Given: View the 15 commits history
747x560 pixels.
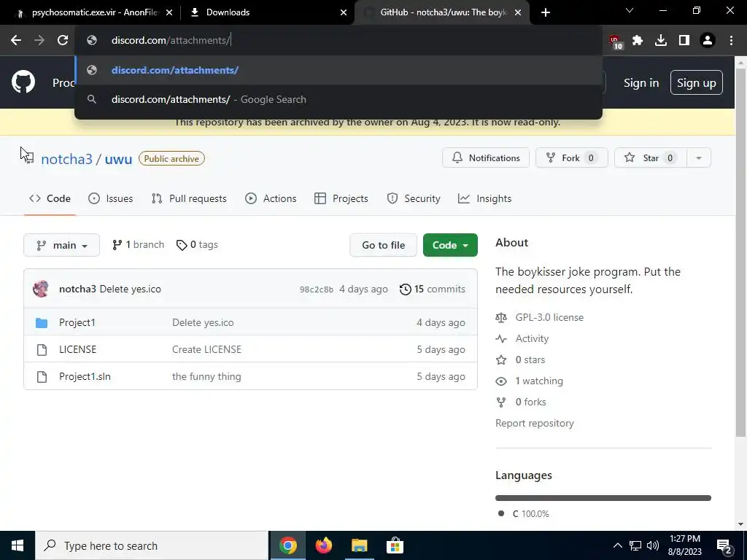Looking at the screenshot, I should coord(432,289).
